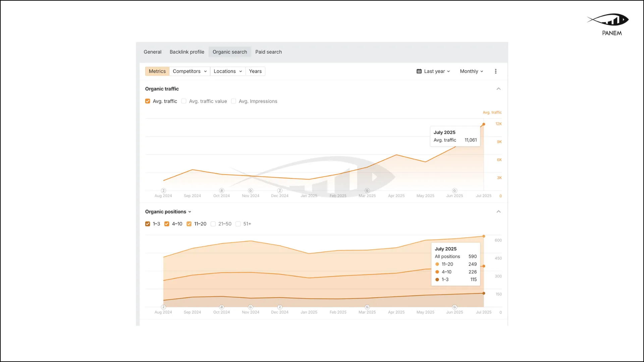Click the Oct 2024 marker in traffic chart
Screen dimensions: 644x362
pos(221,190)
